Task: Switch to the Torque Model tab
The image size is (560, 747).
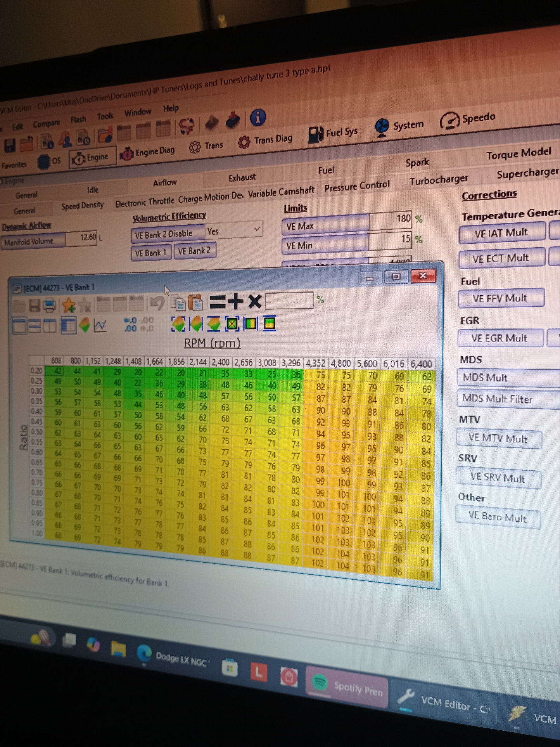Action: pos(519,154)
